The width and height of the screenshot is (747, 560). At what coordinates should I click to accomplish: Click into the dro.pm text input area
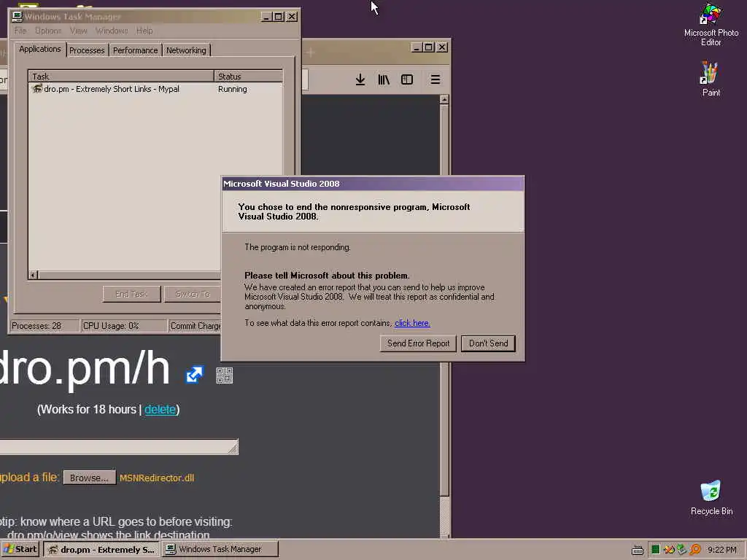tap(119, 447)
